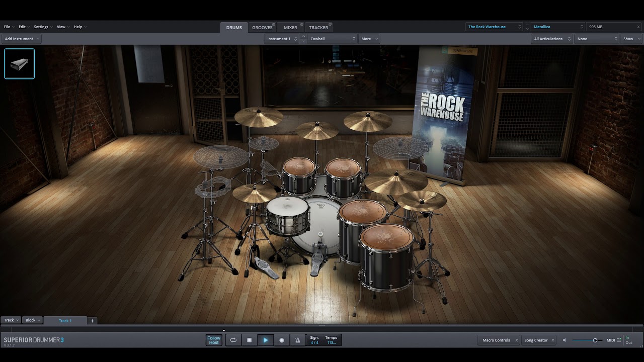Image resolution: width=644 pixels, height=362 pixels.
Task: Open the 995 MB memory dropdown
Action: [613, 27]
